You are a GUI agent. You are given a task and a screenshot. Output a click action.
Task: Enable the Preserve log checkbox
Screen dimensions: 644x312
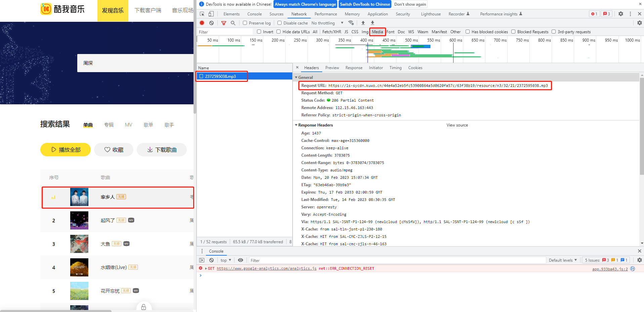pyautogui.click(x=245, y=23)
